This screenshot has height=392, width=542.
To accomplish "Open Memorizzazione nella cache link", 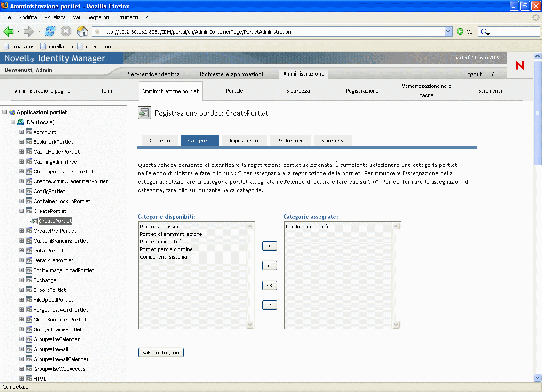I will (x=426, y=91).
